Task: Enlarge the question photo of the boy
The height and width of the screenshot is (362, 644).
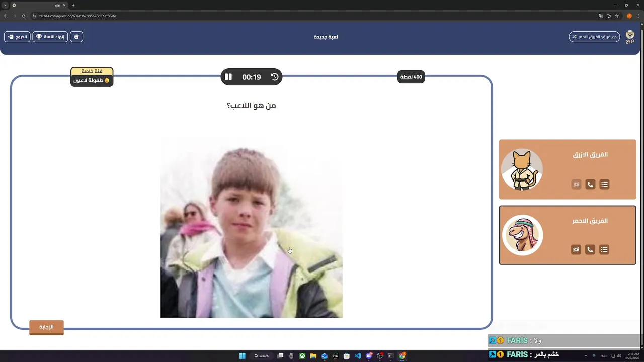Action: tap(252, 227)
